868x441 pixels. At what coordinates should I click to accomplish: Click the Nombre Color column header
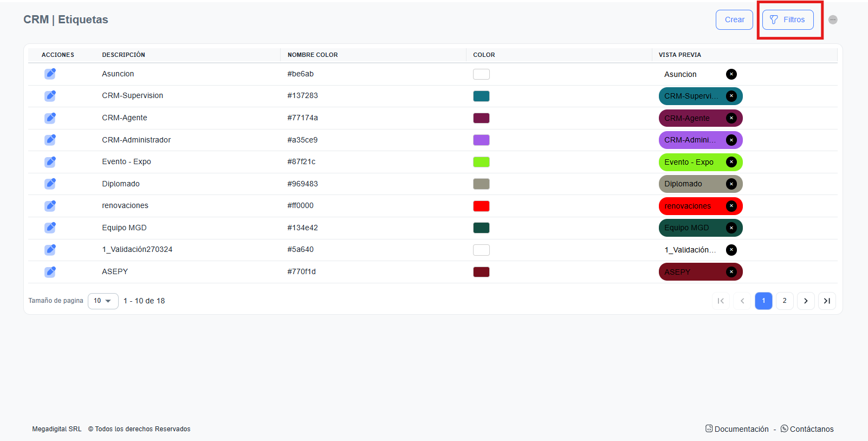(x=313, y=55)
